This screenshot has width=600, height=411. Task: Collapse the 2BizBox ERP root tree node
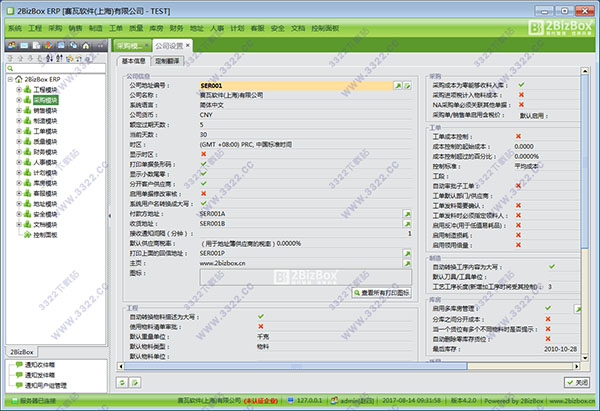[x=10, y=79]
